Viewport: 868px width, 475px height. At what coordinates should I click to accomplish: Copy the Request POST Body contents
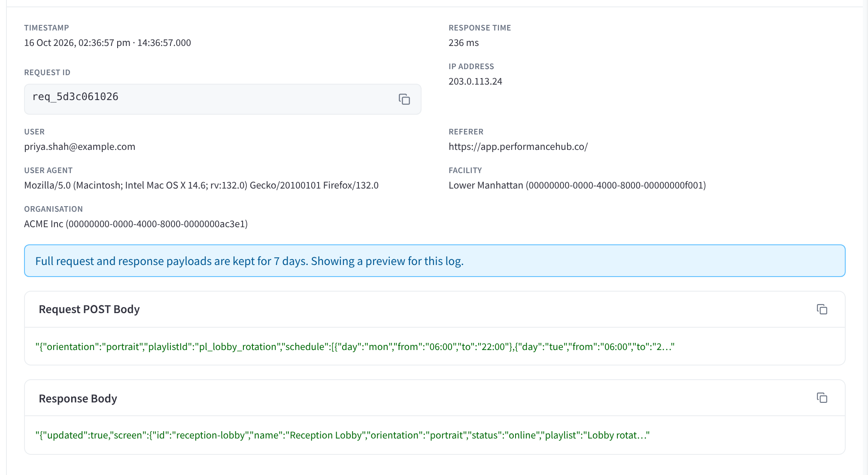tap(822, 309)
